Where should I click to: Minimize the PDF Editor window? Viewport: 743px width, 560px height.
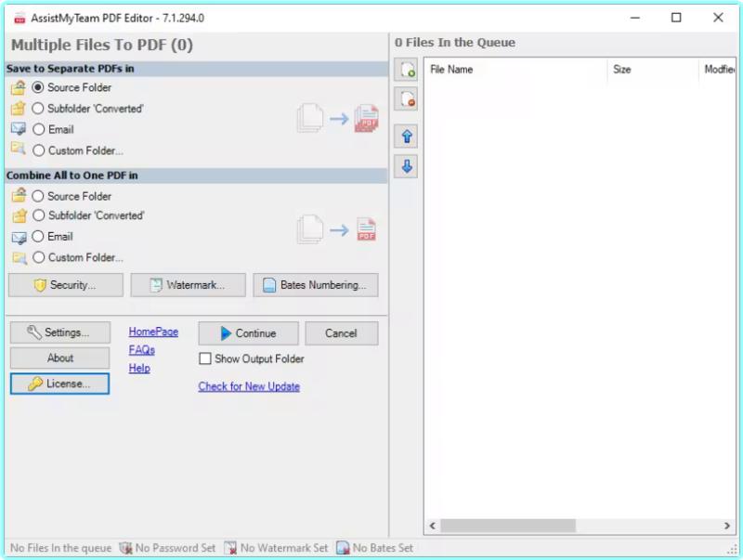click(x=635, y=18)
